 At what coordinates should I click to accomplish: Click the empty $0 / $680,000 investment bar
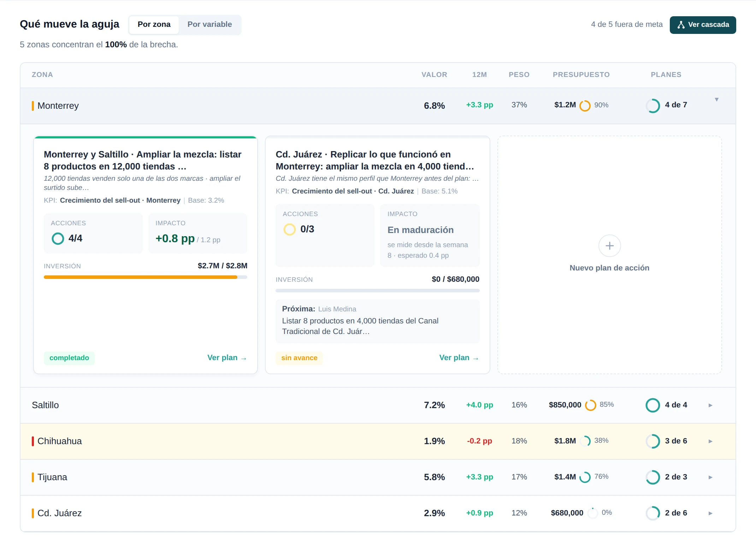(377, 291)
